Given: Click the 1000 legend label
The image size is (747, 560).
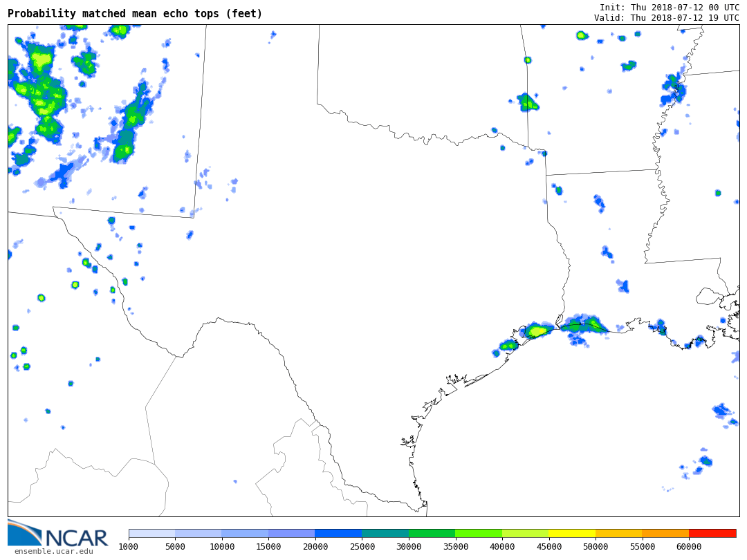Looking at the screenshot, I should point(129,547).
